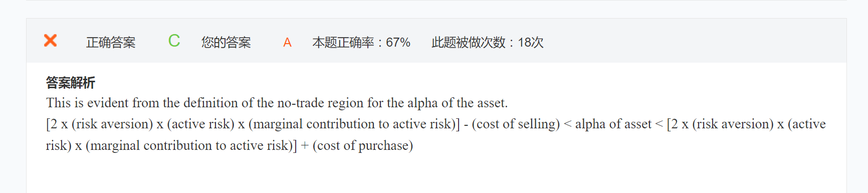Click the 18次 attempt count value
The height and width of the screenshot is (193, 868).
531,43
